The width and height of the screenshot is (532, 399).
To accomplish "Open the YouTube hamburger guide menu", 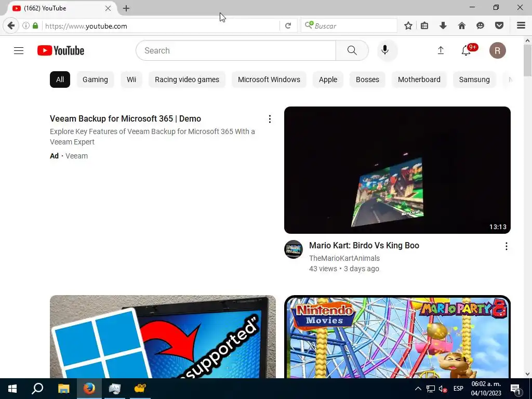I will 19,50.
